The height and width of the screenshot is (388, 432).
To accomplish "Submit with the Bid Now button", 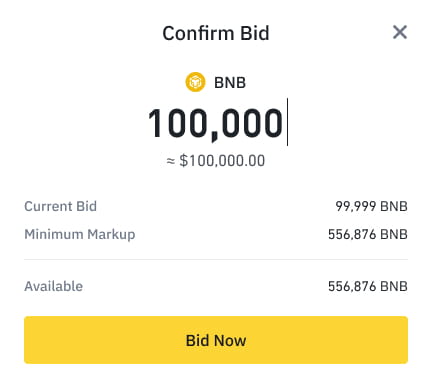I will [x=216, y=340].
